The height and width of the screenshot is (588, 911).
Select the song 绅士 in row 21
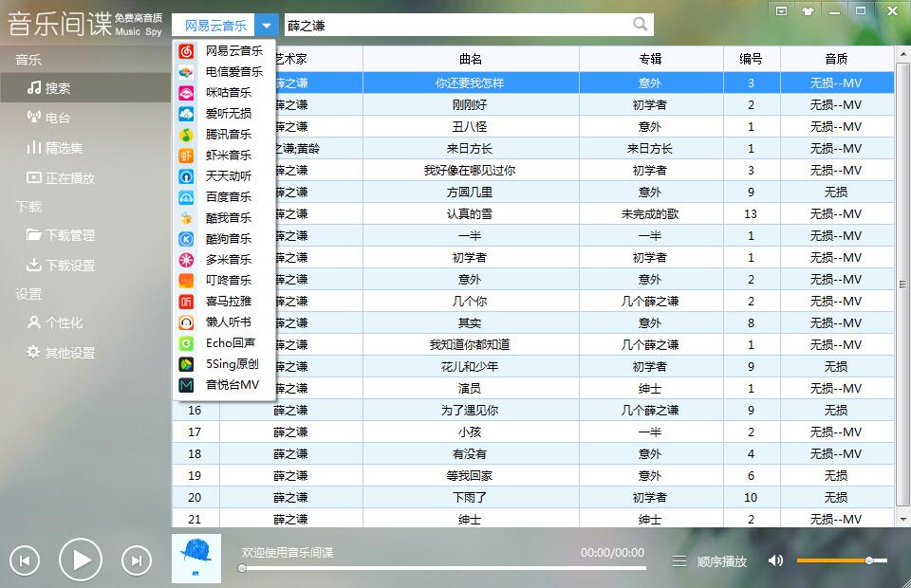tap(470, 520)
